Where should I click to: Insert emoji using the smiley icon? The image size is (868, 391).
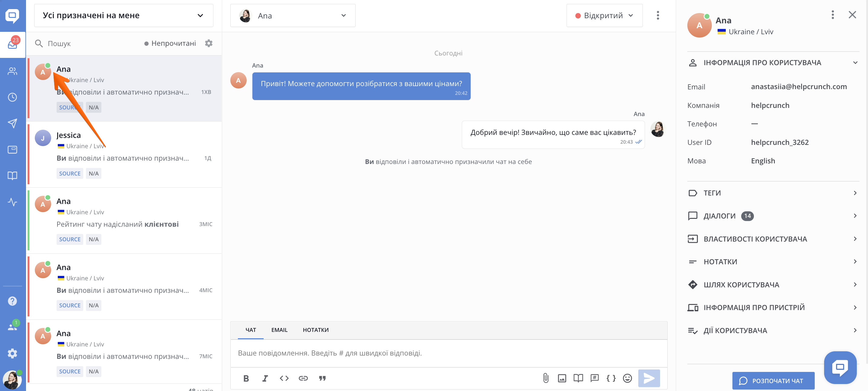tap(627, 378)
